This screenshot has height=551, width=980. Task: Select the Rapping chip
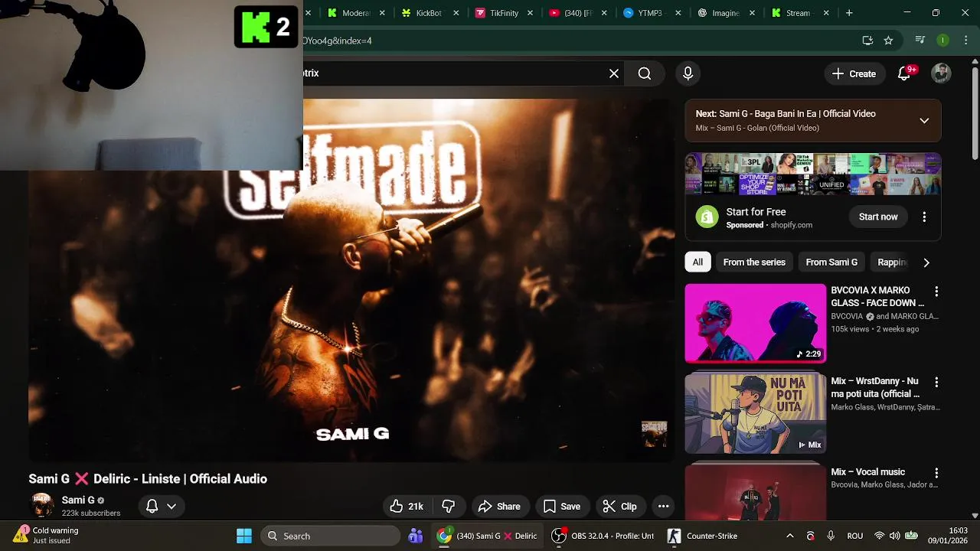click(892, 262)
